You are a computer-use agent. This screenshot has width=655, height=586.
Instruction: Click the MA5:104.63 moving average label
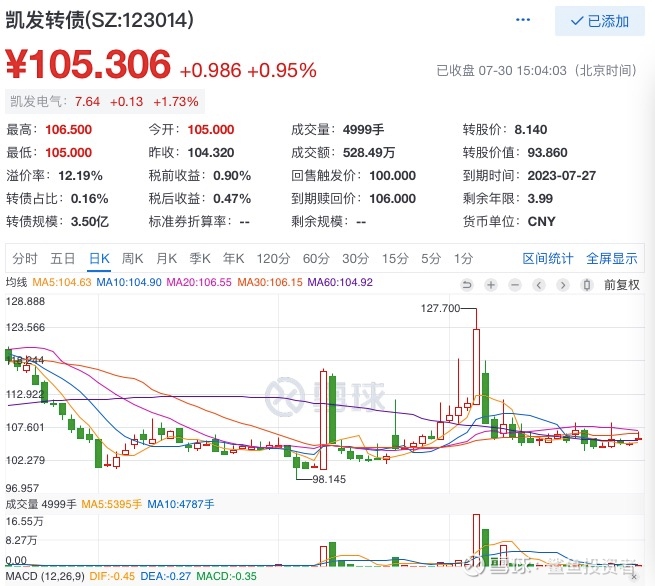[x=62, y=282]
